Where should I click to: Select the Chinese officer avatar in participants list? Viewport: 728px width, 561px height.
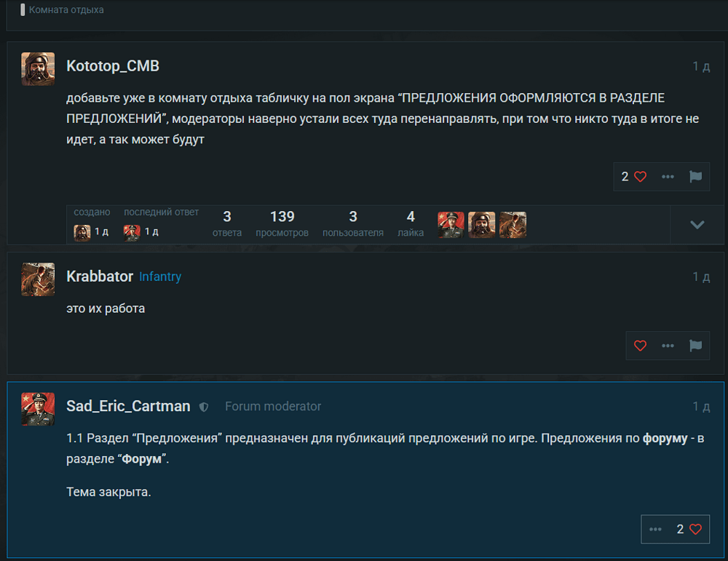451,225
